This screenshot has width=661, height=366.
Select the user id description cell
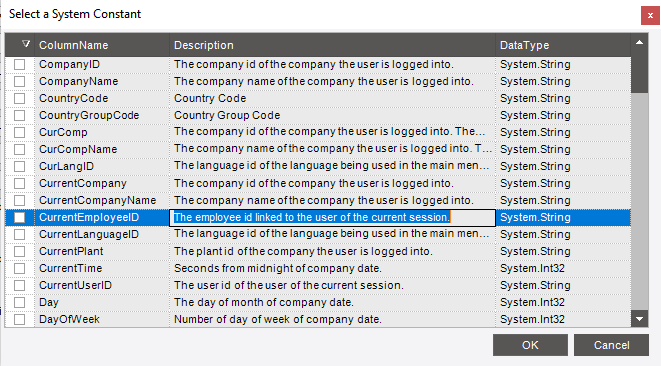pyautogui.click(x=332, y=285)
